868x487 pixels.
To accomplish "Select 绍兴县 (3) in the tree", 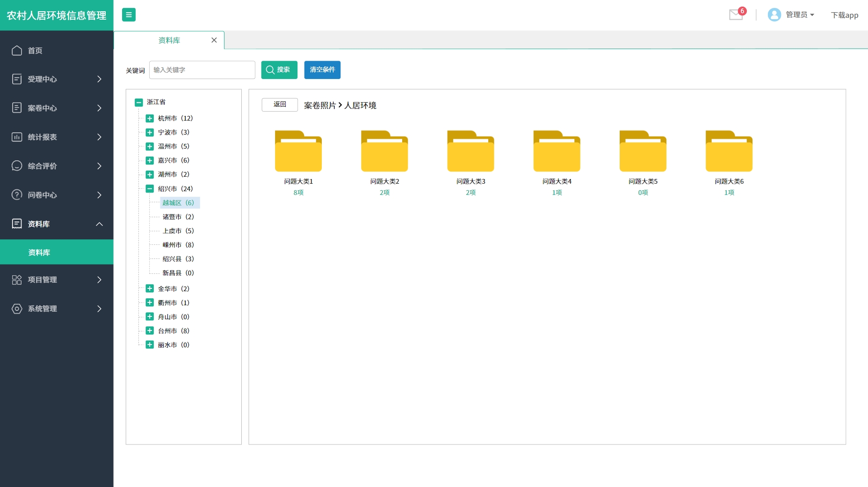I will [x=178, y=259].
